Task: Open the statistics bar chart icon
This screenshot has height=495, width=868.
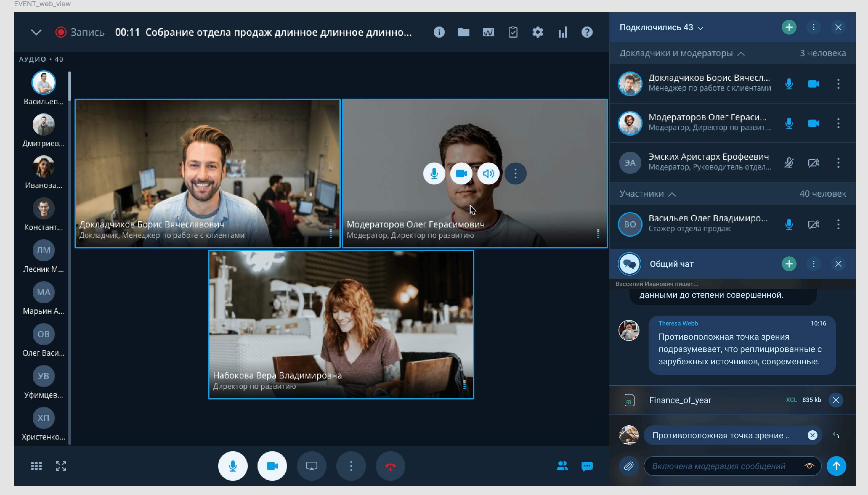Action: 562,32
